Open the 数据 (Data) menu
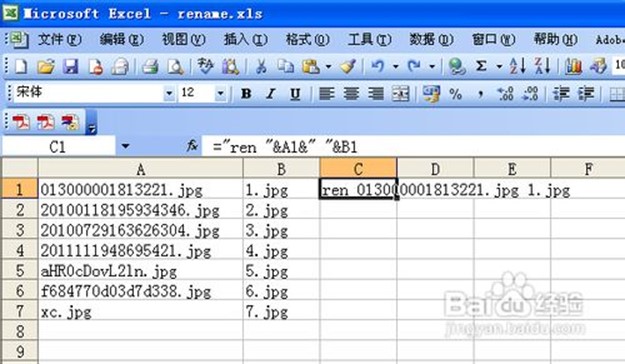Viewport: 625px width, 364px height. [x=431, y=39]
